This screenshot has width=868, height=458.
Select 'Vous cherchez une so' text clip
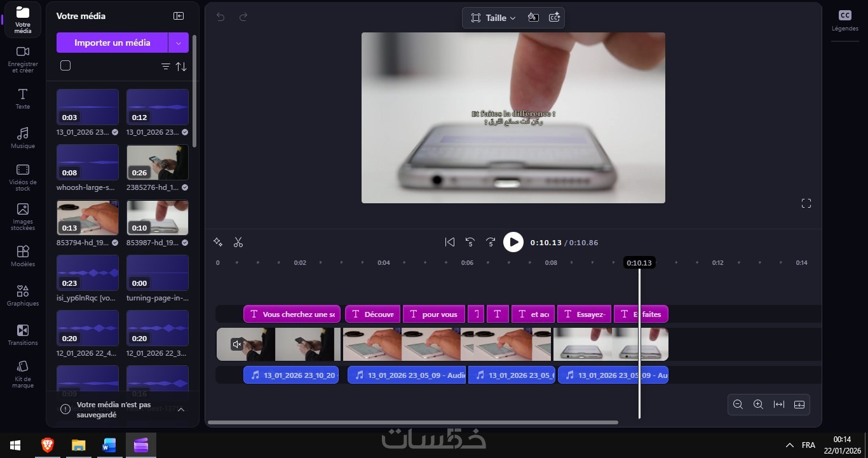pos(292,314)
